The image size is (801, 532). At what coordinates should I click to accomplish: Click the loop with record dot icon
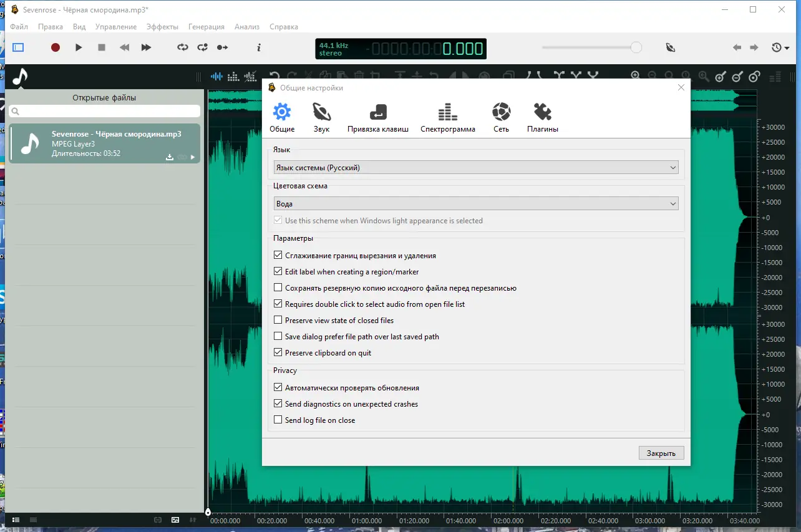pyautogui.click(x=203, y=47)
